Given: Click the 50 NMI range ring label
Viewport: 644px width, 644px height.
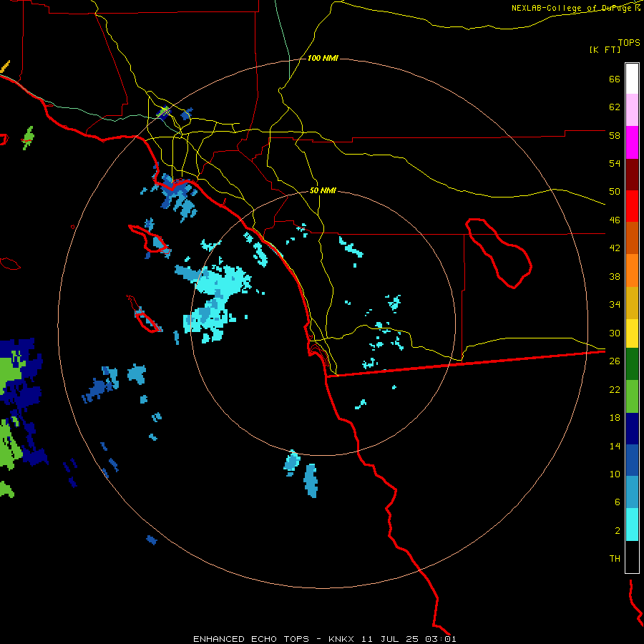Looking at the screenshot, I should pos(323,190).
